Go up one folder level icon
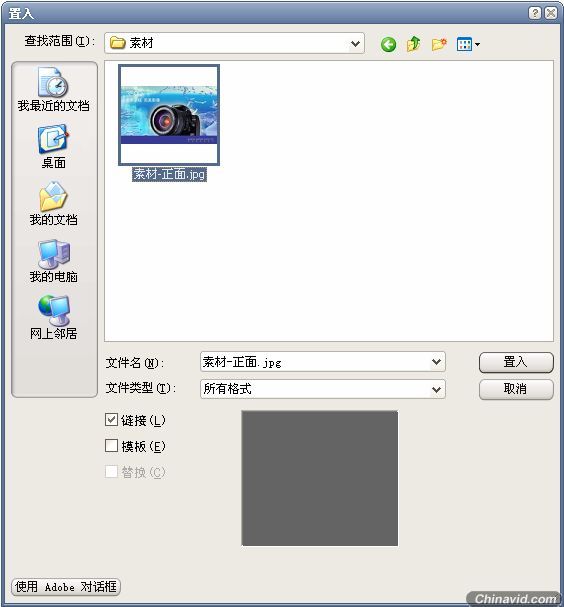Screen dimensions: 564x607 (x=413, y=44)
